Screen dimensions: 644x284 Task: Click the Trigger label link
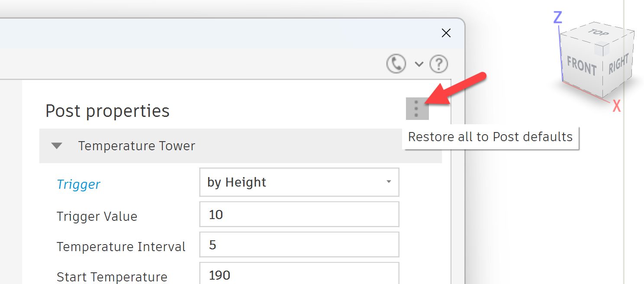coord(78,184)
